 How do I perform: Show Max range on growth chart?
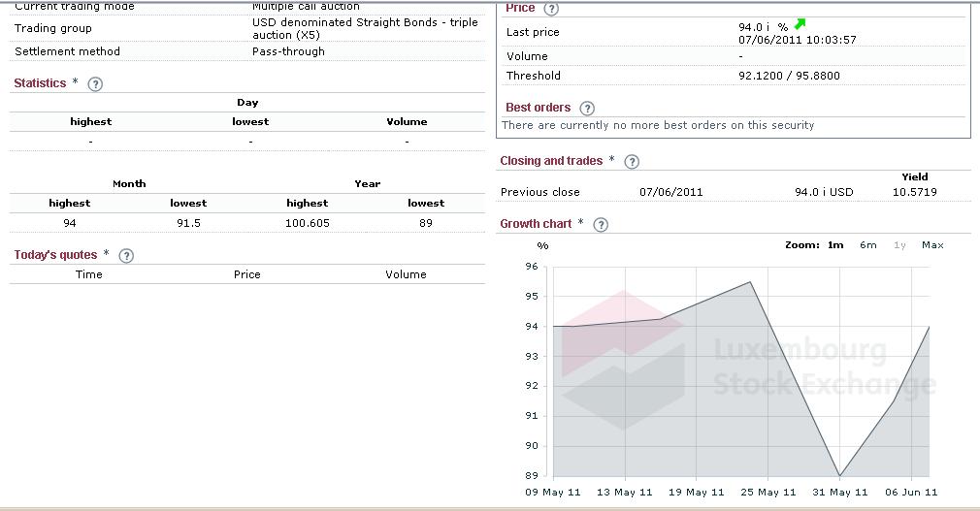coord(932,245)
